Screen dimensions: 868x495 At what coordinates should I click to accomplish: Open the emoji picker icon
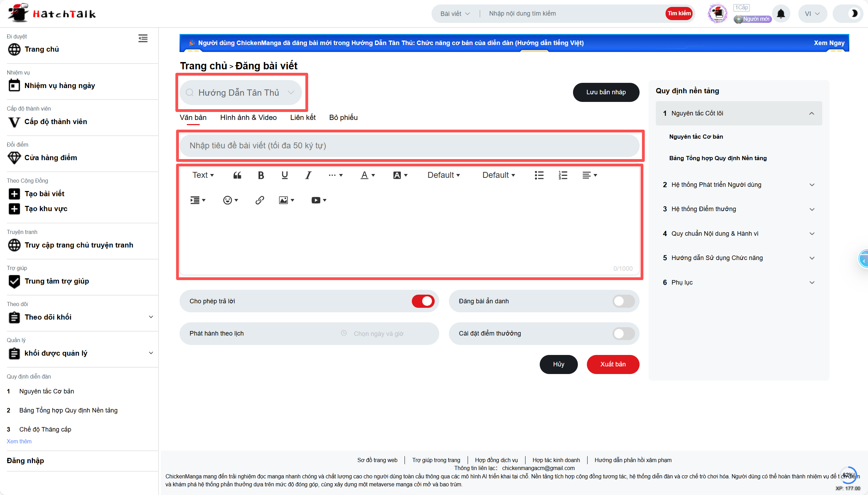pos(230,200)
